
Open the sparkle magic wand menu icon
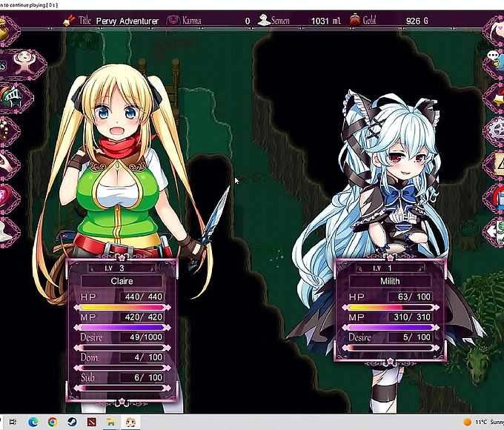8,130
